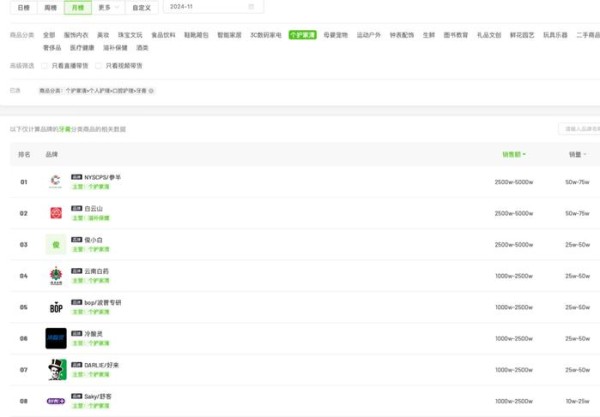Viewport: 600px width, 417px height.
Task: Open the 冷酸灵 brand name
Action: 93,334
